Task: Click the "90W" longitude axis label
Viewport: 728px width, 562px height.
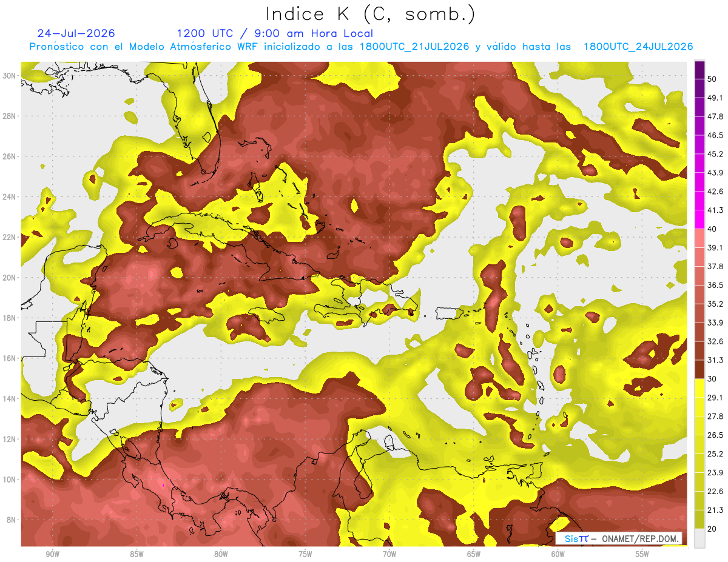Action: pos(52,554)
